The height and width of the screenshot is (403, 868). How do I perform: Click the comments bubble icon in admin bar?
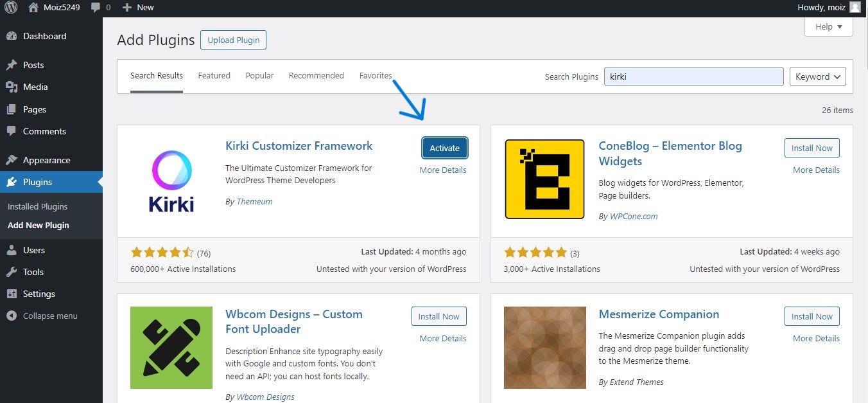click(x=96, y=7)
